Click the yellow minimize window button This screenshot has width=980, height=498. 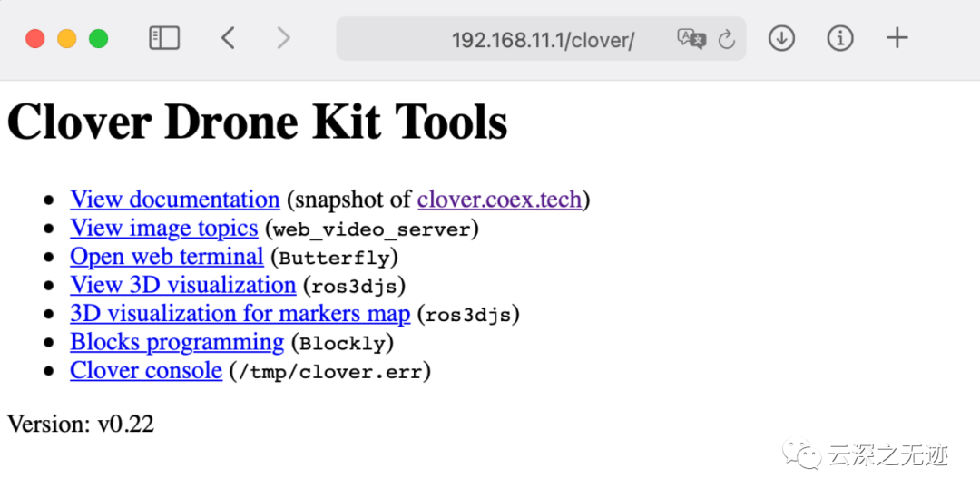[x=66, y=39]
